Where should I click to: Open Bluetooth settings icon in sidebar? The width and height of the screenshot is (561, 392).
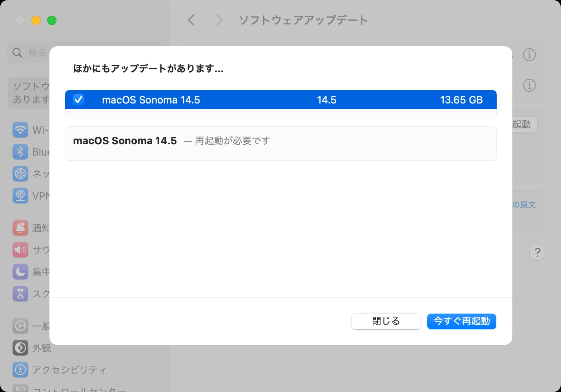coord(20,152)
